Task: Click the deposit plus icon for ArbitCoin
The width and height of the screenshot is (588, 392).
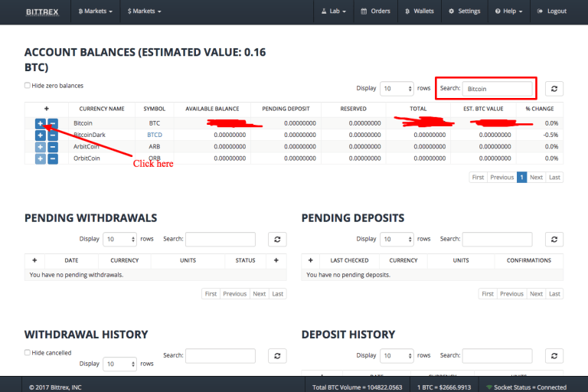Action: [40, 147]
